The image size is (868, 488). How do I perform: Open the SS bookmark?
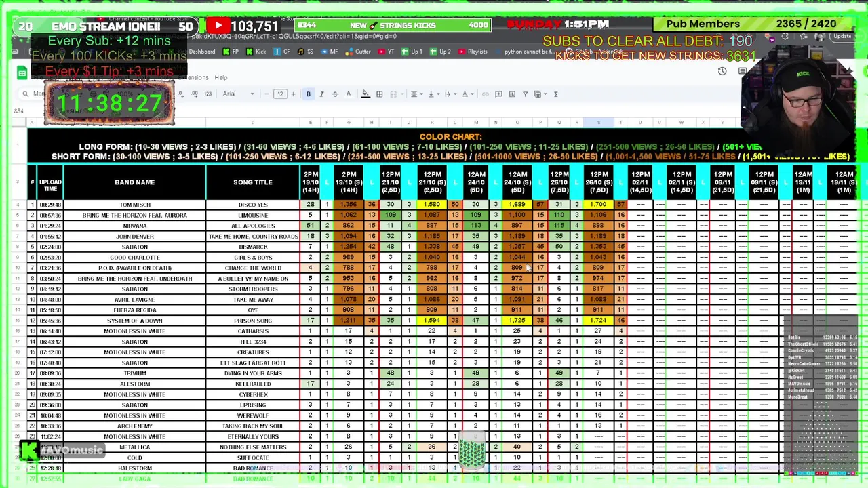[x=307, y=52]
